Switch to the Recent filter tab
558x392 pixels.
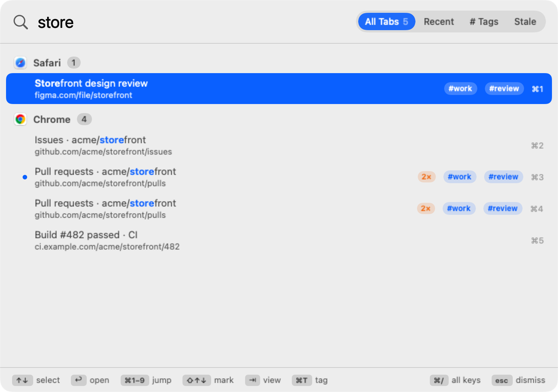coord(439,21)
